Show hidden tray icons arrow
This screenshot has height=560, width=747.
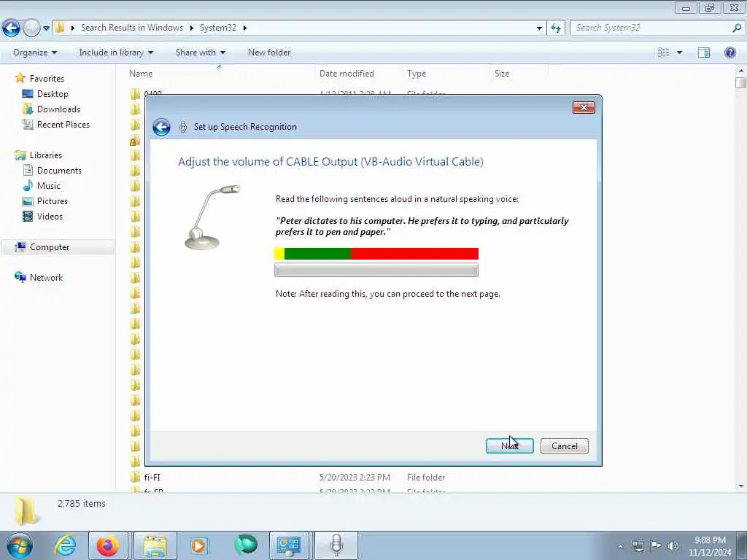[620, 546]
